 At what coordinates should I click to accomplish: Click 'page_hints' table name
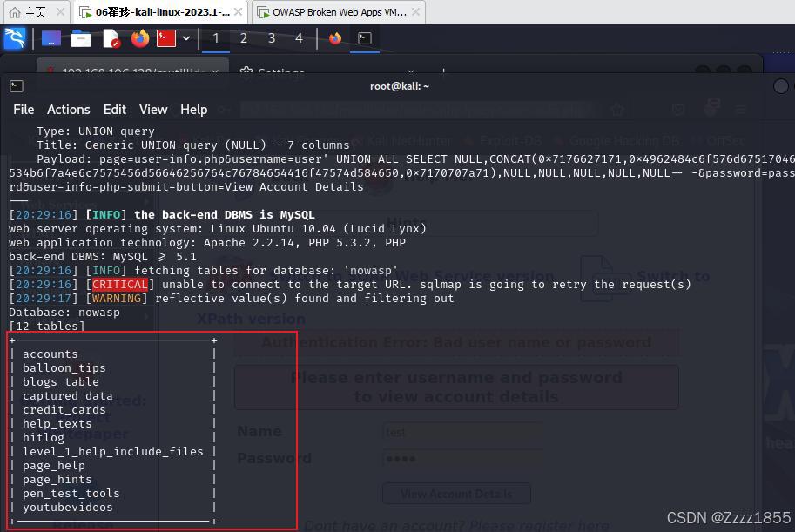coord(57,479)
